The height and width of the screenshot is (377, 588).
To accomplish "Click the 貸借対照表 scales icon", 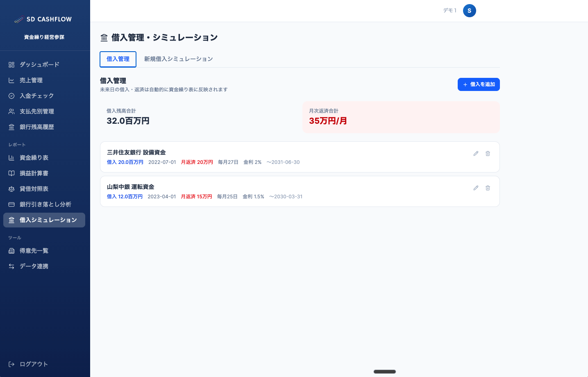I will (11, 189).
